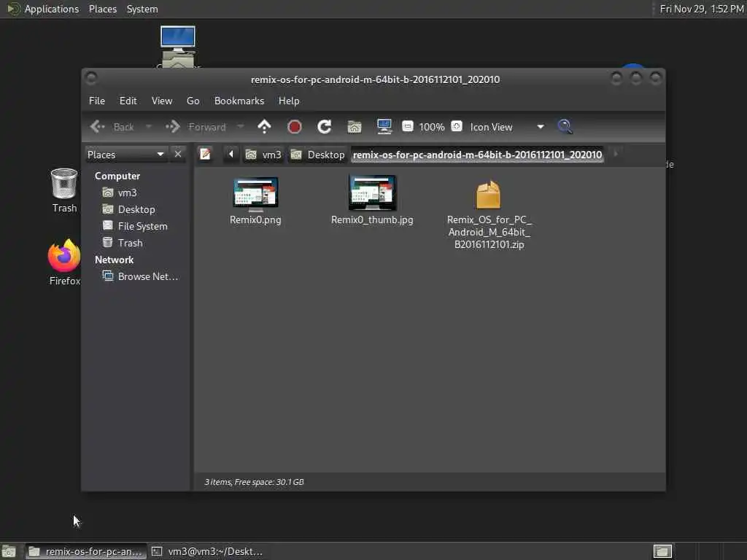Open the Forward history dropdown arrow

[240, 127]
